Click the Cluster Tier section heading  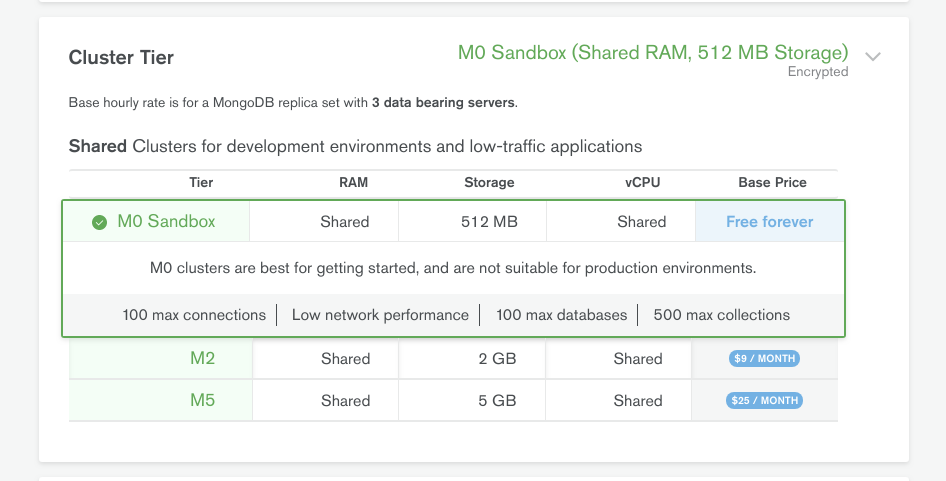pos(121,58)
